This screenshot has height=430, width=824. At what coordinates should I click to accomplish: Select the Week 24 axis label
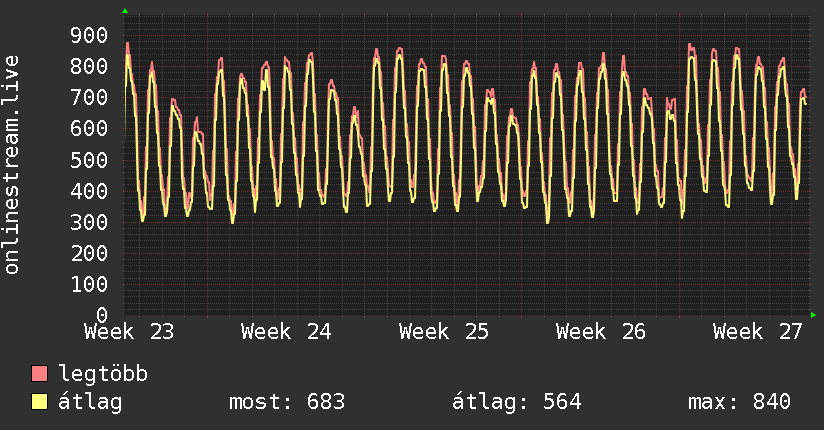[286, 332]
